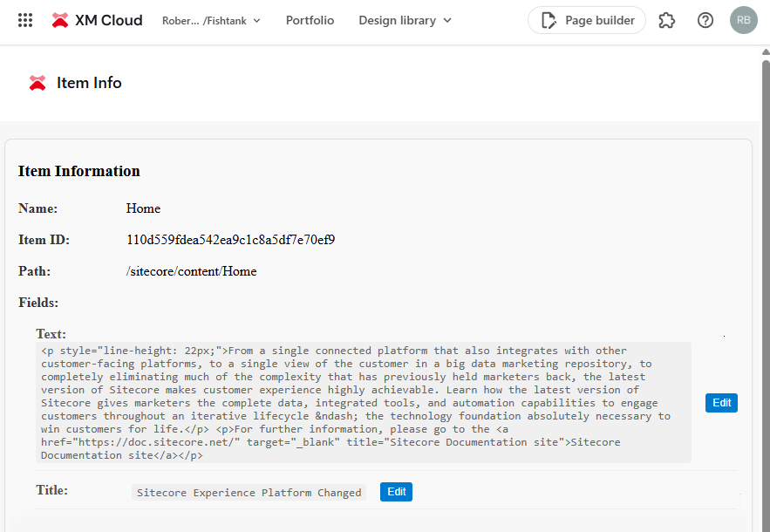Expand the Fishtank organization dropdown
770x532 pixels.
pyautogui.click(x=211, y=20)
